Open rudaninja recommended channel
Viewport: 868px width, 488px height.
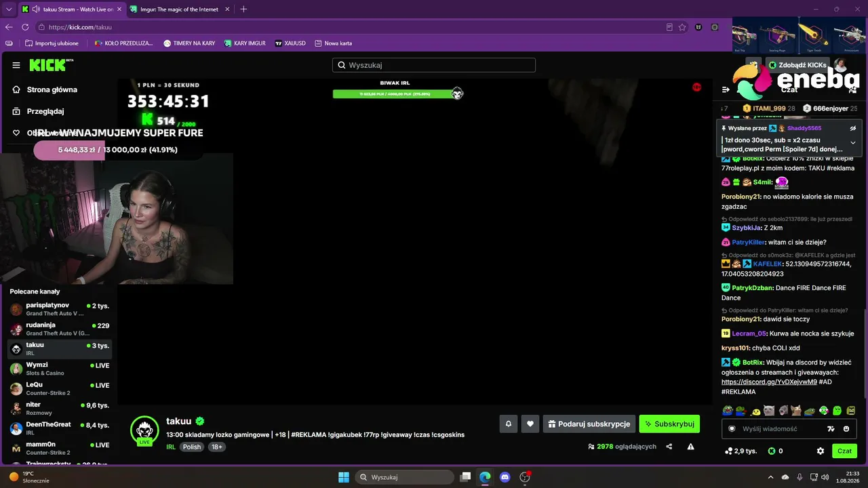coord(60,329)
